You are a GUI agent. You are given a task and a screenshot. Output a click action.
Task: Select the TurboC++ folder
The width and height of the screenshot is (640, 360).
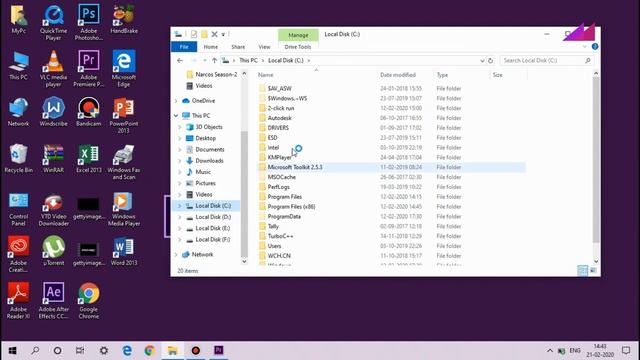pyautogui.click(x=280, y=236)
